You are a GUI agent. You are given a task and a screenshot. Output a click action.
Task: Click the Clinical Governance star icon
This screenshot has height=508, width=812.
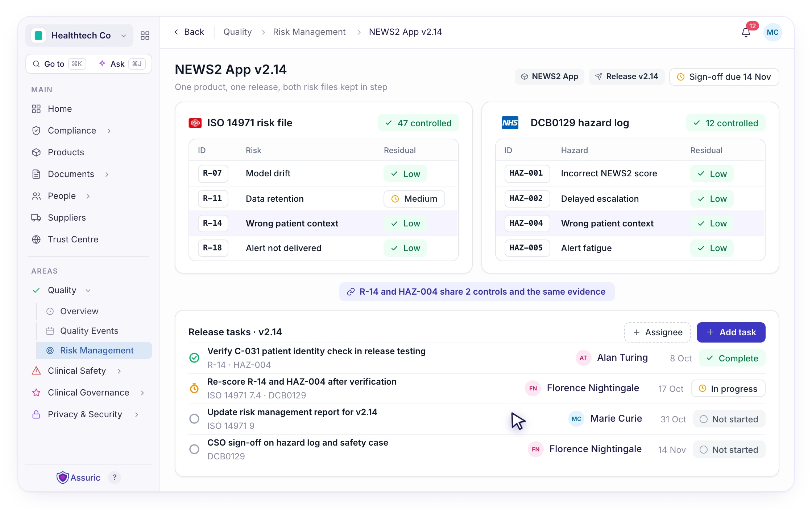click(36, 393)
